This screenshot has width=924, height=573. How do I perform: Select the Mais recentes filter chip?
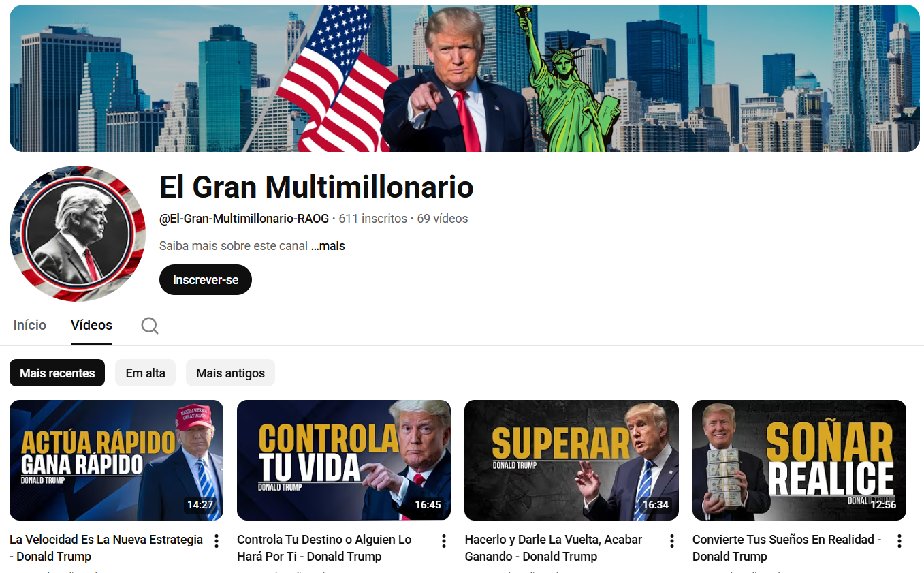pos(57,373)
